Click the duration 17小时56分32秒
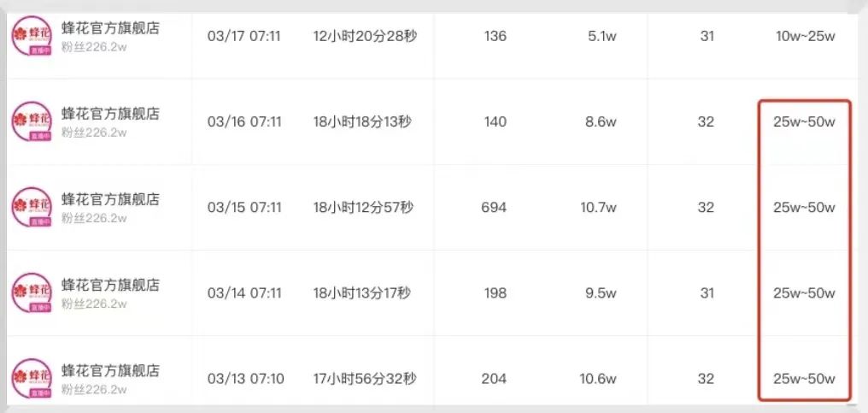Viewport: 868px width, 413px height. point(362,379)
